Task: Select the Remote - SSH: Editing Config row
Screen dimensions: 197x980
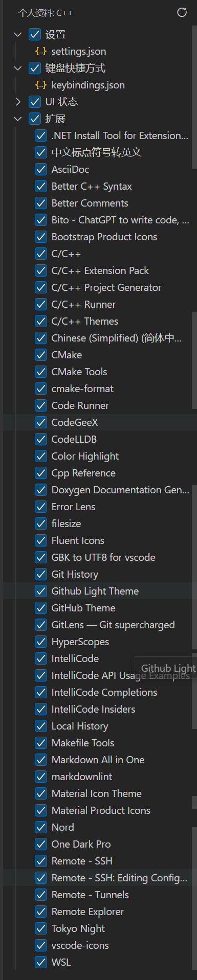Action: [100, 878]
